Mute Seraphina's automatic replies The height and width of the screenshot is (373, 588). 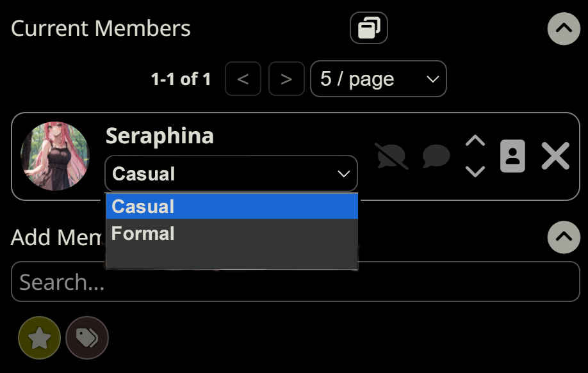pos(391,156)
